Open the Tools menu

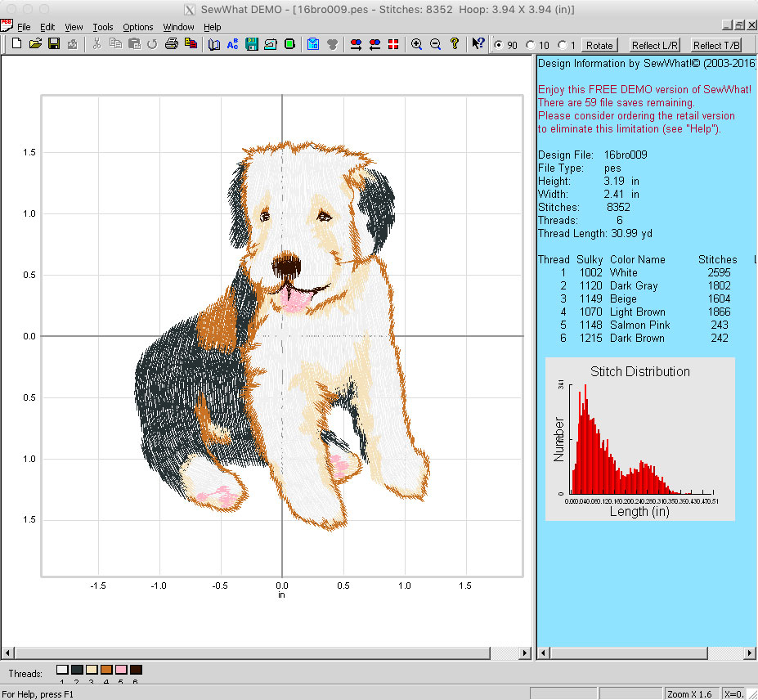click(102, 27)
